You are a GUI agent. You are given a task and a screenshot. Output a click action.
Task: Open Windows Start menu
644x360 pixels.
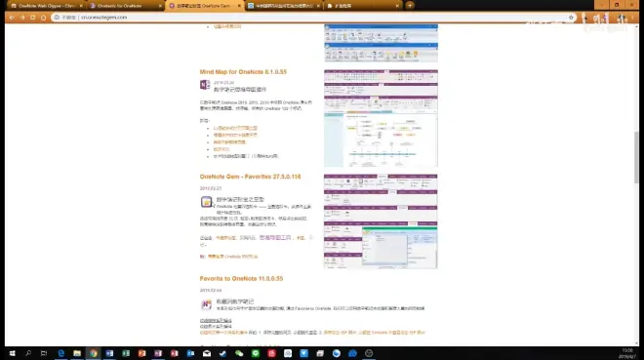[x=13, y=353]
